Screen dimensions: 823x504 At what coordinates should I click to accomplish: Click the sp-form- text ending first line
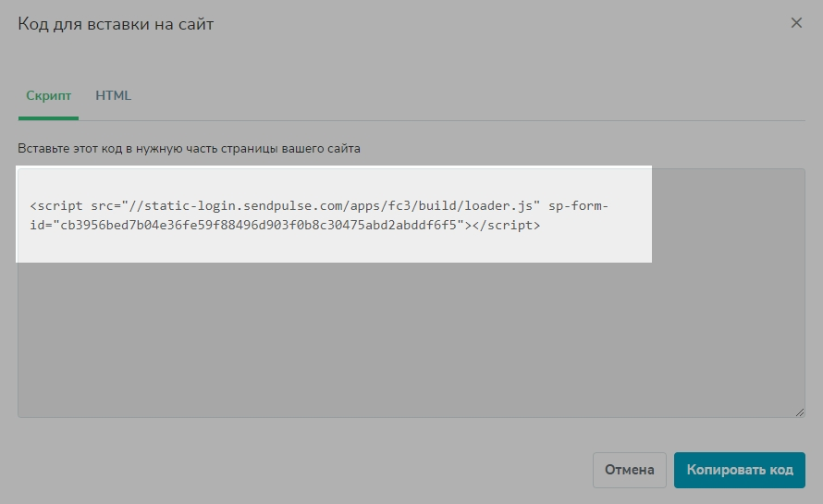click(x=578, y=205)
